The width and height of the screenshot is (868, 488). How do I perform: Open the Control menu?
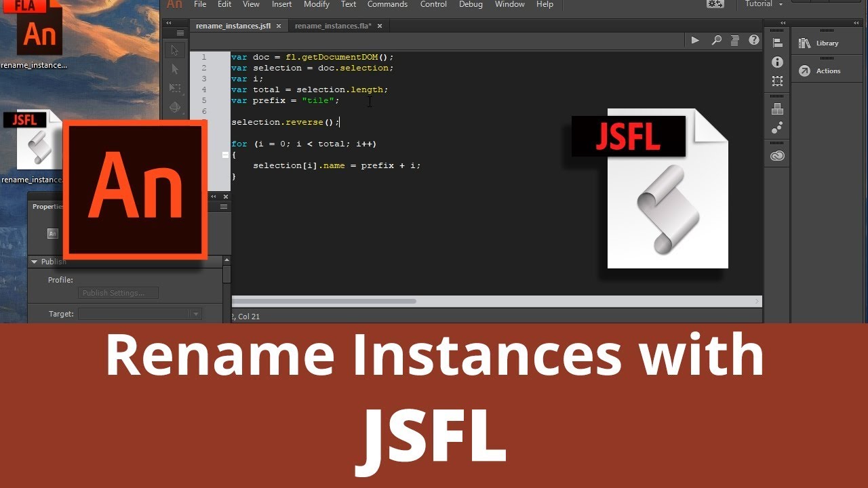point(433,4)
